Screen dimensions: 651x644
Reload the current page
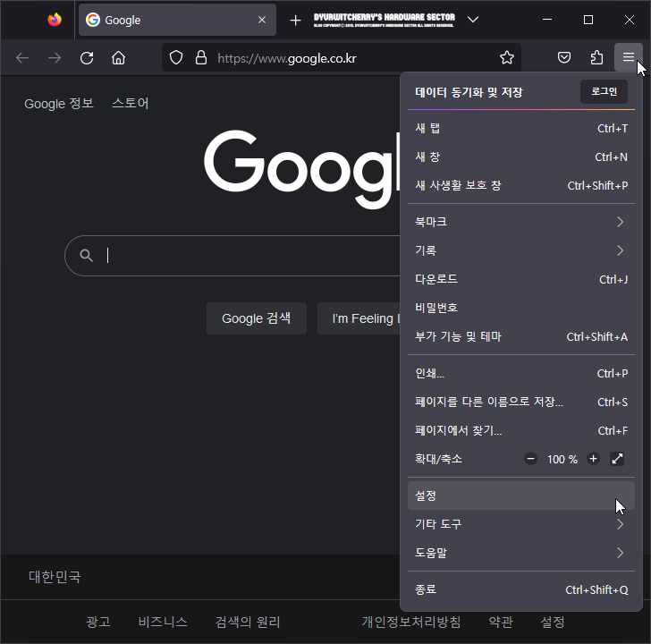87,58
